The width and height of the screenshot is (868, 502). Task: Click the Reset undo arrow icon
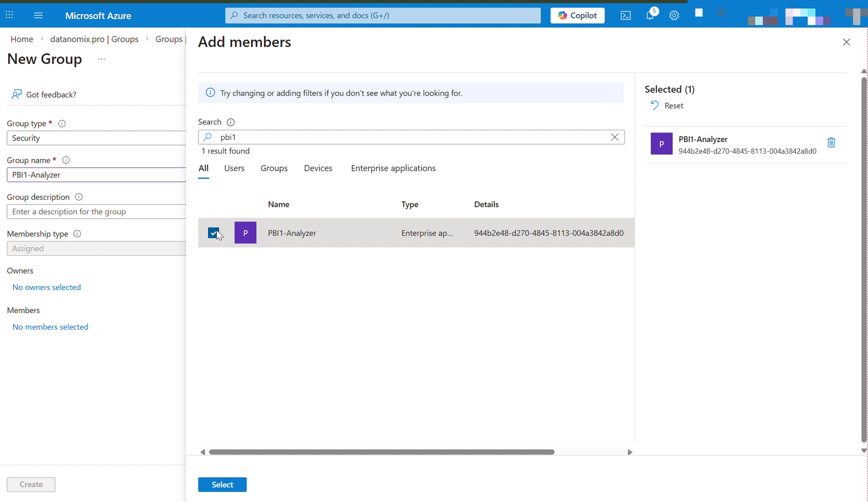tap(655, 105)
